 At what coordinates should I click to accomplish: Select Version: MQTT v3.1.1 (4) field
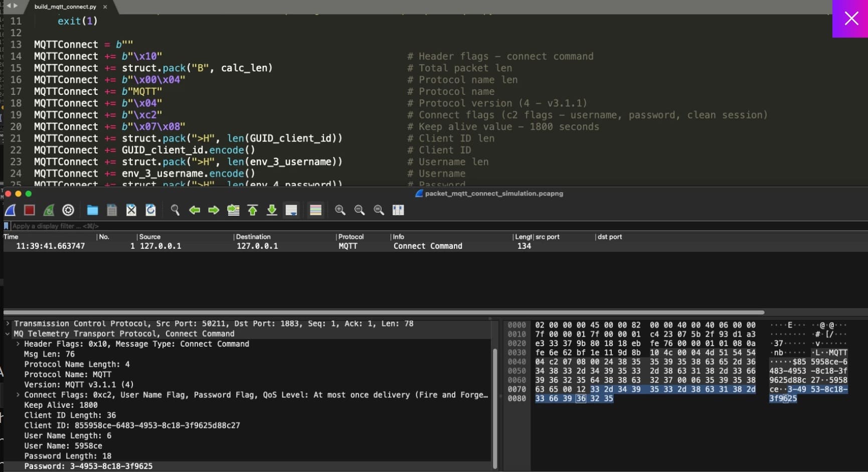pos(79,385)
